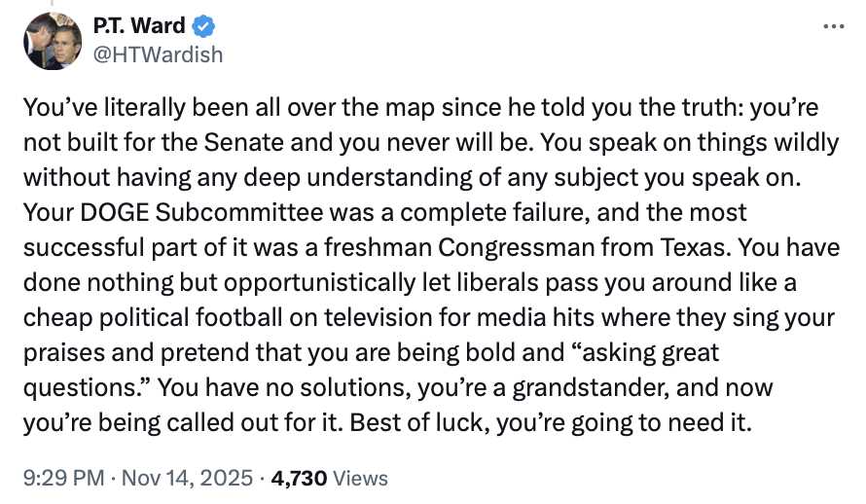The height and width of the screenshot is (504, 866).
Task: Open P.T. Ward's profile avatar
Action: [x=53, y=41]
